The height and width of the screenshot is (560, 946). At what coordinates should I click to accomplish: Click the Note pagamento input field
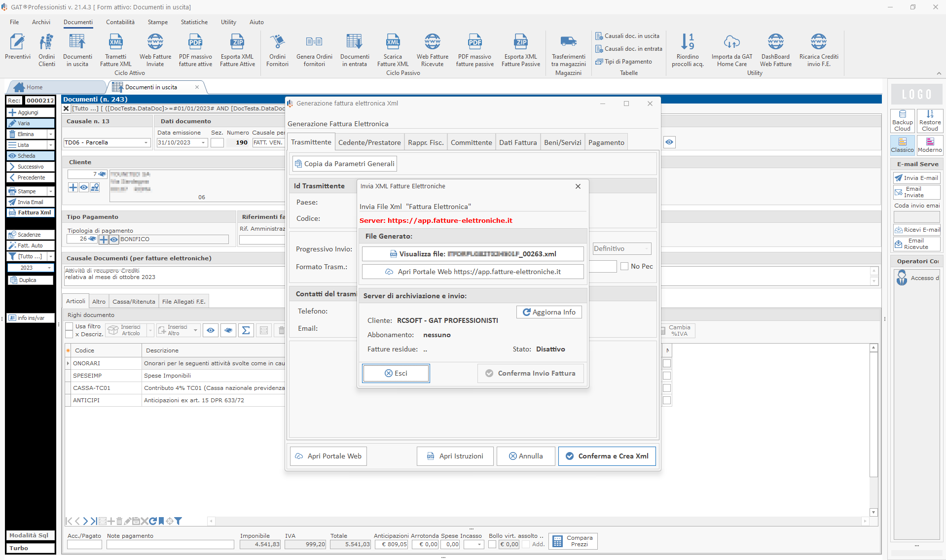170,544
